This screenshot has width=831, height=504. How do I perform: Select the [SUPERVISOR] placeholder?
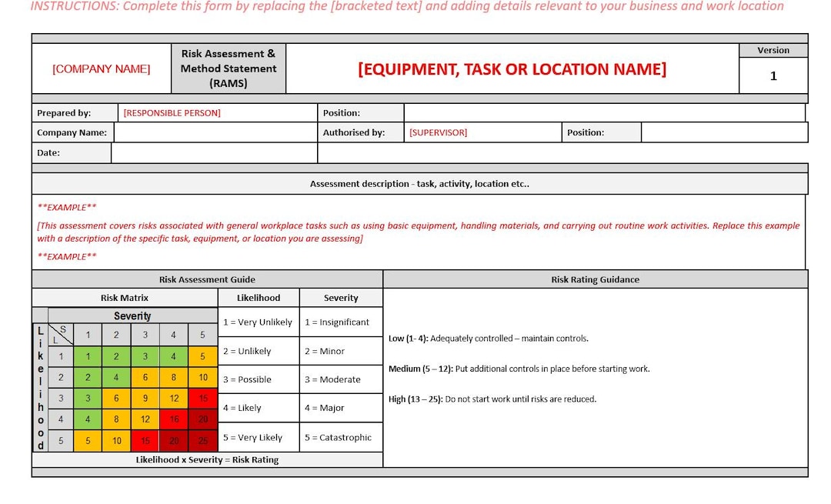tap(439, 132)
